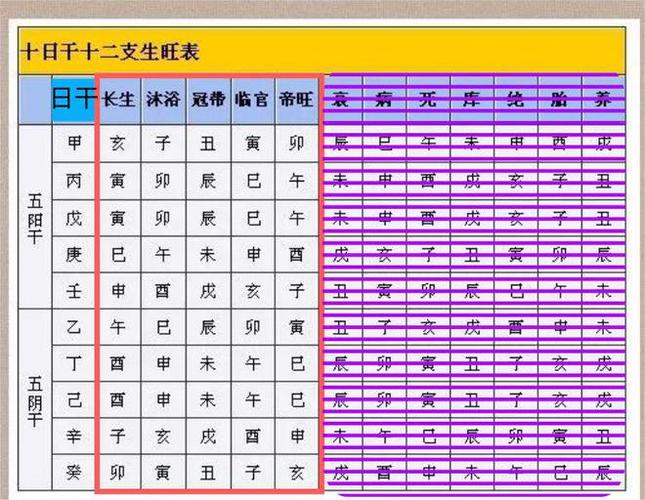Screen dimensions: 645x500
Task: Click 子 in 甲 row 沐浴 column
Action: coord(163,143)
